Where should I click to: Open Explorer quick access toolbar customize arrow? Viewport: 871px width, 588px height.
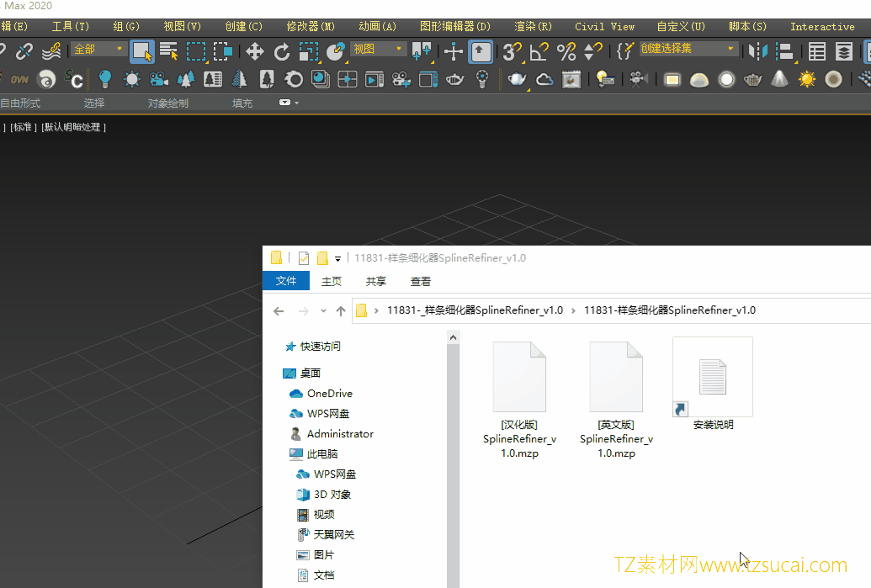337,259
